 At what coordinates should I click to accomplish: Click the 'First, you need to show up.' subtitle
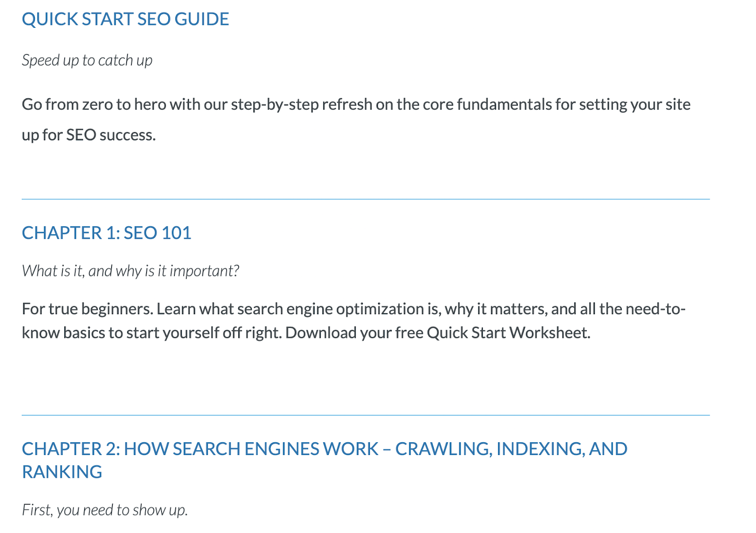coord(105,510)
